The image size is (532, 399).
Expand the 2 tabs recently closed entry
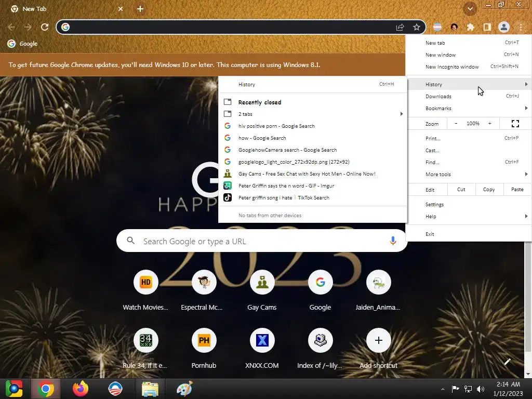[x=312, y=114]
